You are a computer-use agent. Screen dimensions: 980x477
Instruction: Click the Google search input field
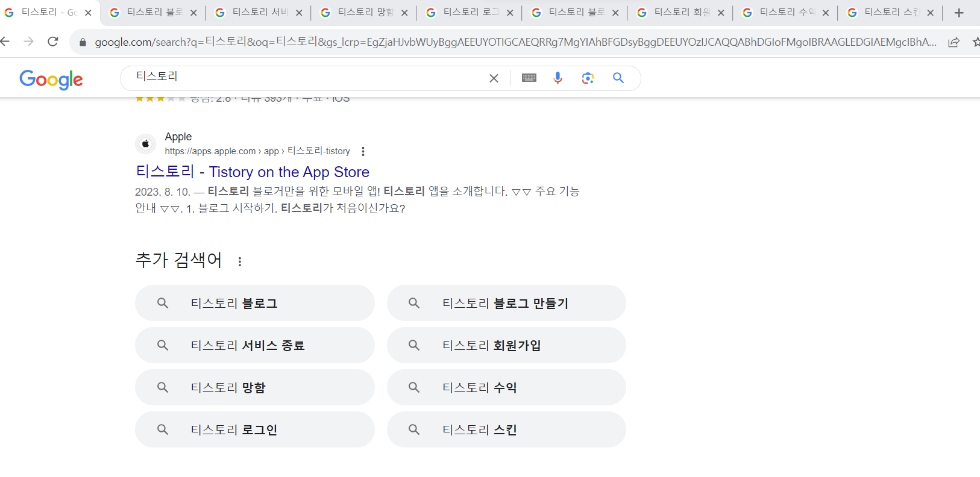click(307, 78)
